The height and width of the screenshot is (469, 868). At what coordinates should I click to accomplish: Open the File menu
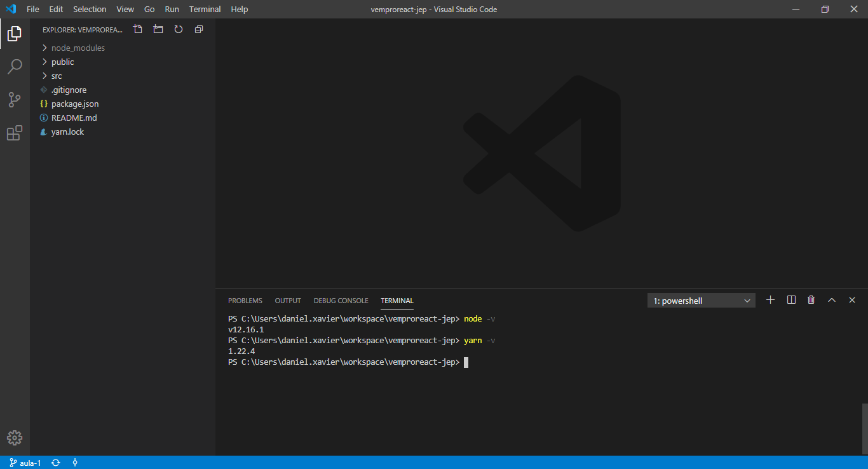pyautogui.click(x=33, y=9)
